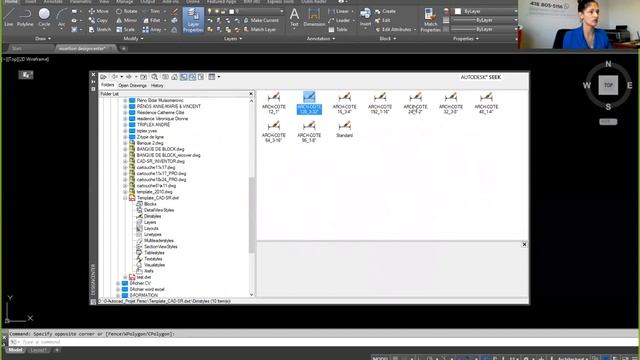Click the Dimension tool

314,18
